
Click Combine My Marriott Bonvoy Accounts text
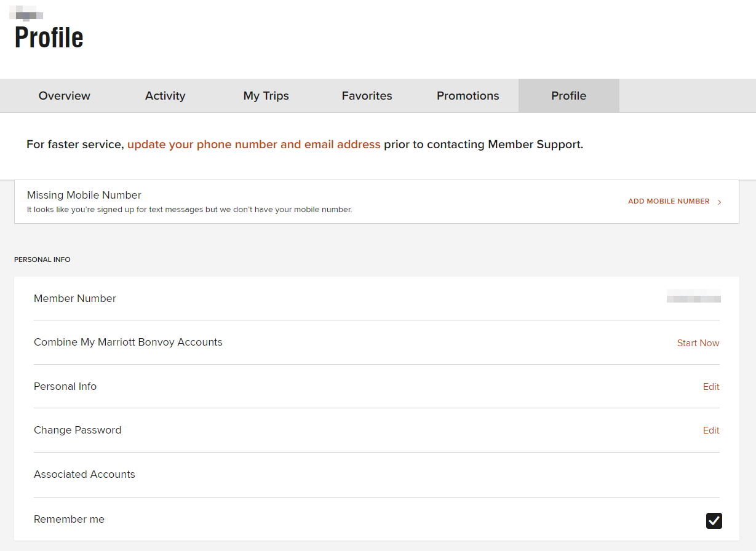click(128, 343)
